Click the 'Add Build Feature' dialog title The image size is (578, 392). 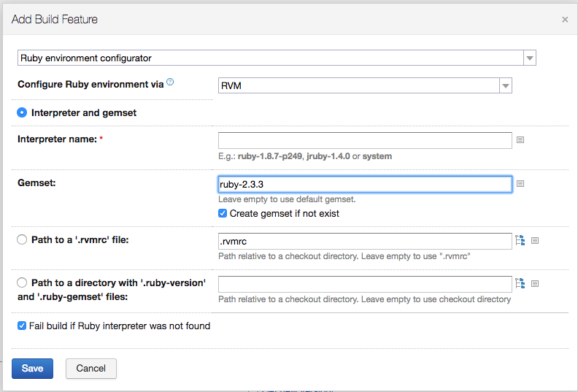55,20
